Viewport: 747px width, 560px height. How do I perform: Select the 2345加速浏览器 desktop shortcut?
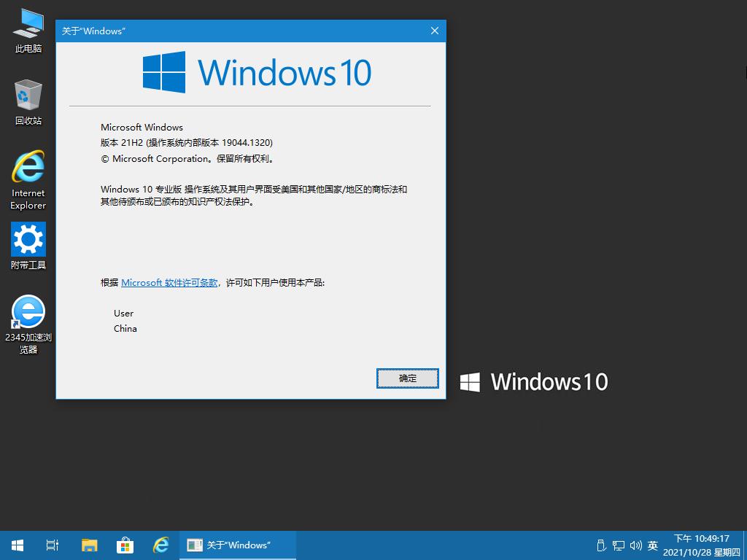coord(28,324)
